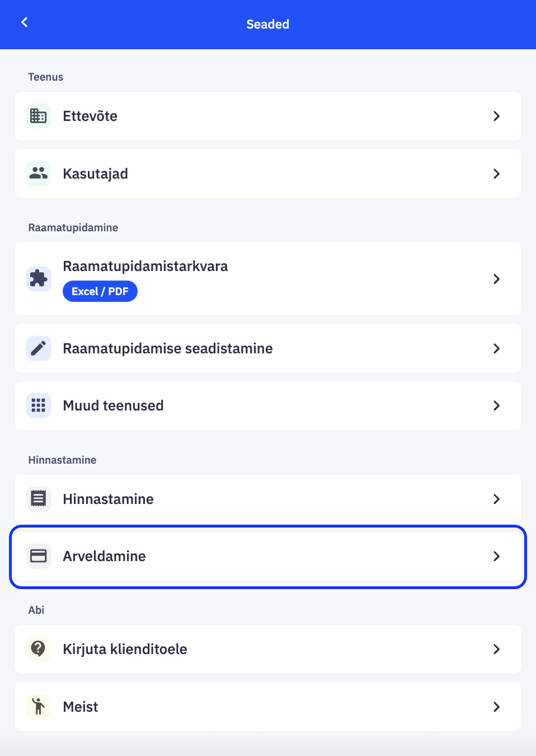Screen dimensions: 536x756
Task: Click the Excel / PDF badge
Action: tap(100, 291)
